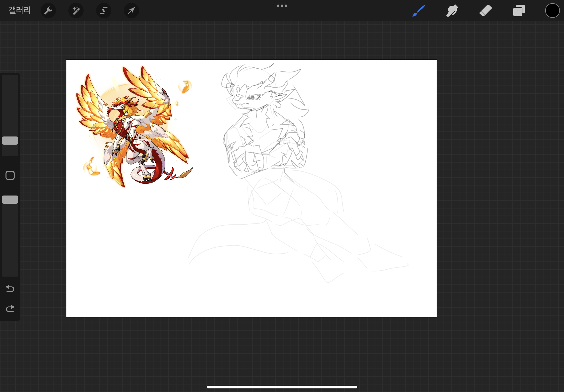Open the Layers panel
The image size is (564, 392).
tap(519, 11)
